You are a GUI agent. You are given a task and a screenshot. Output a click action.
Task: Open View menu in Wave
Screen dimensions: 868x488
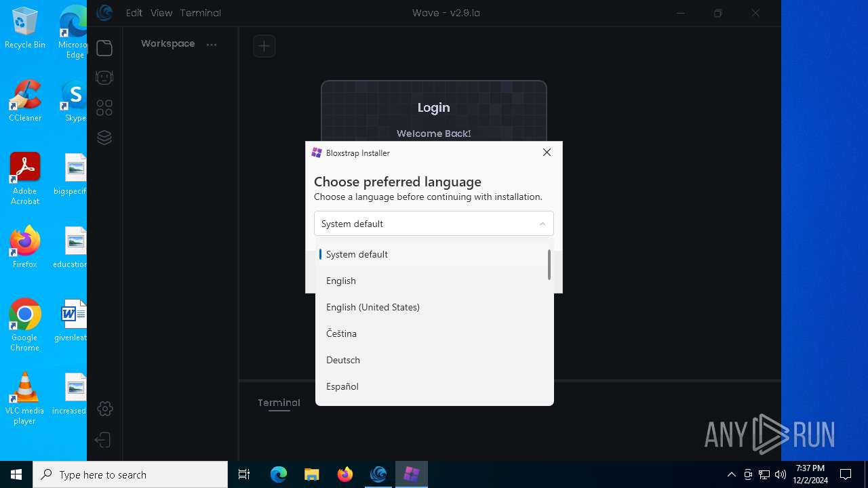161,13
